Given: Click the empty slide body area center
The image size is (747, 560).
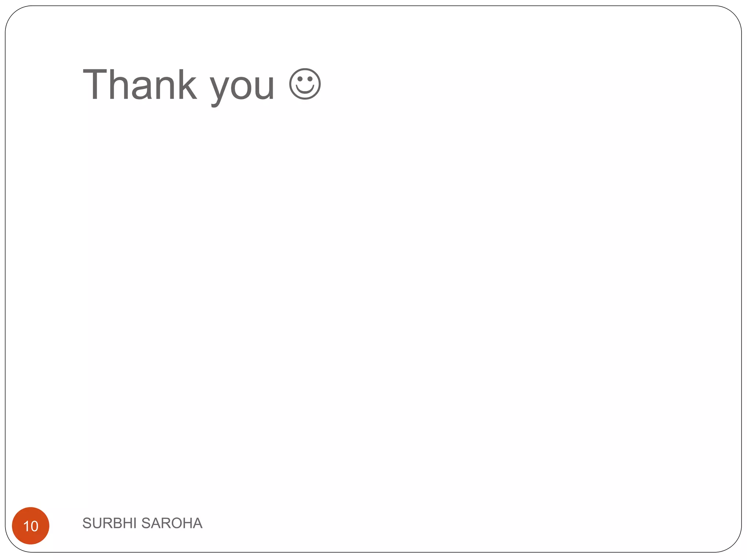Looking at the screenshot, I should 373,292.
